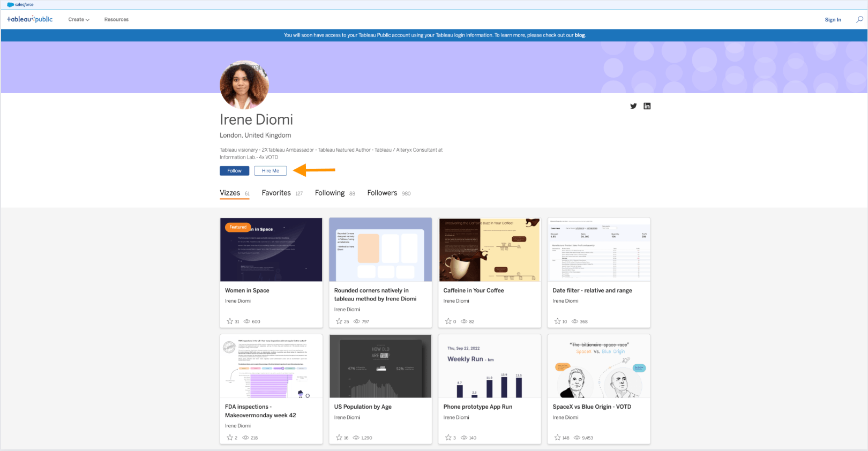
Task: Star the FDA inspections viz
Action: tap(230, 438)
